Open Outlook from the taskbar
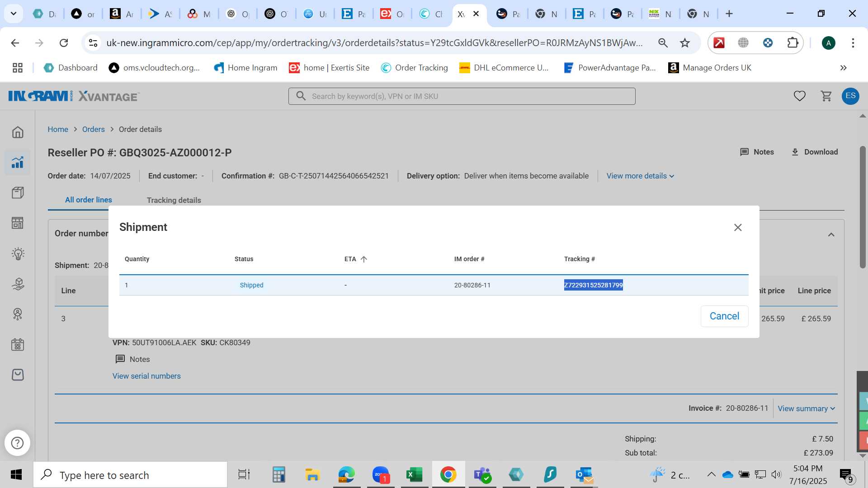Viewport: 868px width, 488px height. click(584, 475)
